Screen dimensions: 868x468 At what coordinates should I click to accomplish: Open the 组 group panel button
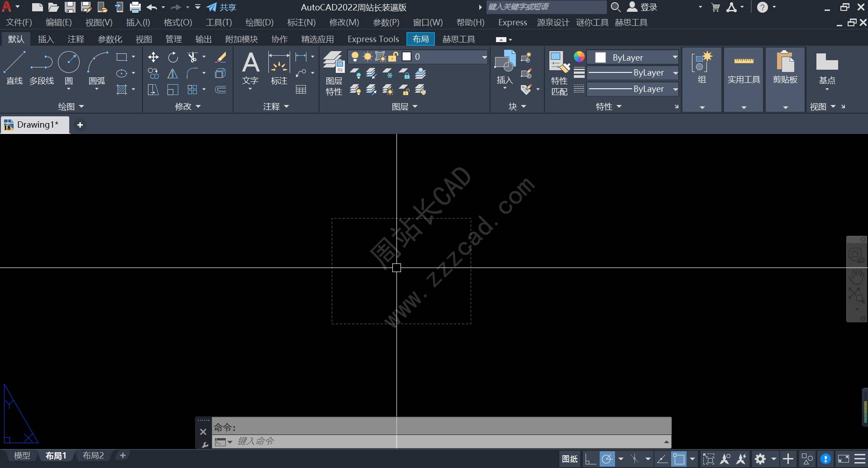[x=701, y=80]
